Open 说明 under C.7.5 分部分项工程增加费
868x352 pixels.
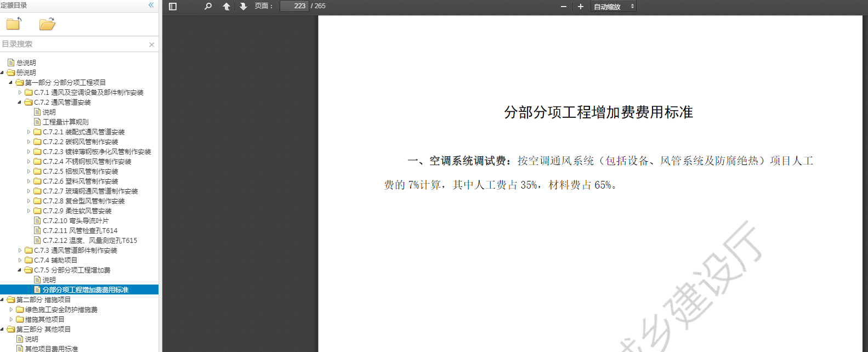click(49, 280)
